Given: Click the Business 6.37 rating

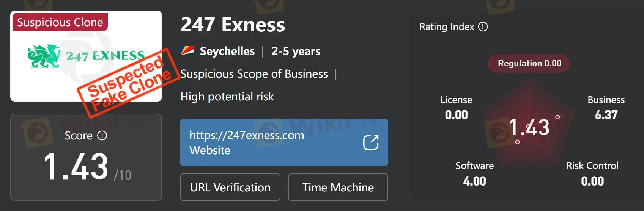Looking at the screenshot, I should point(606,108).
